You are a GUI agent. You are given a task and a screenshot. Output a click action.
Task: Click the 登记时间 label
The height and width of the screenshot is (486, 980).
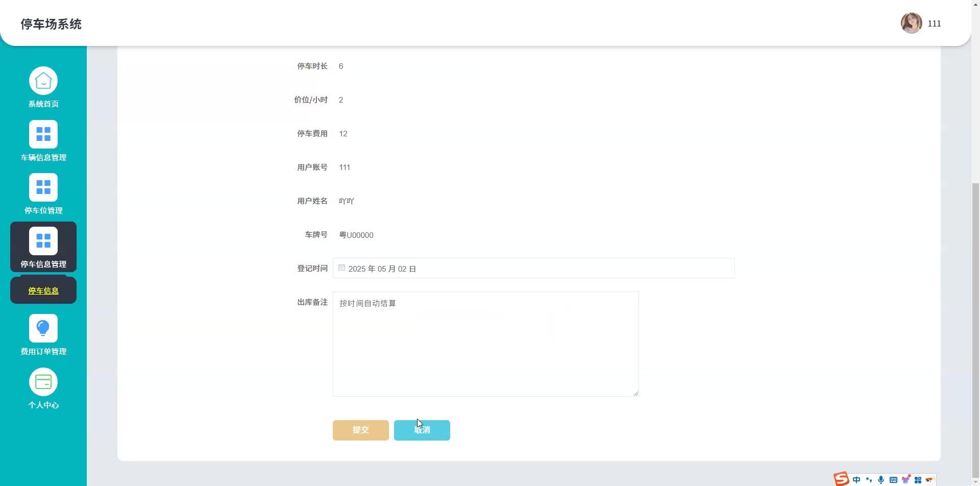pyautogui.click(x=312, y=269)
